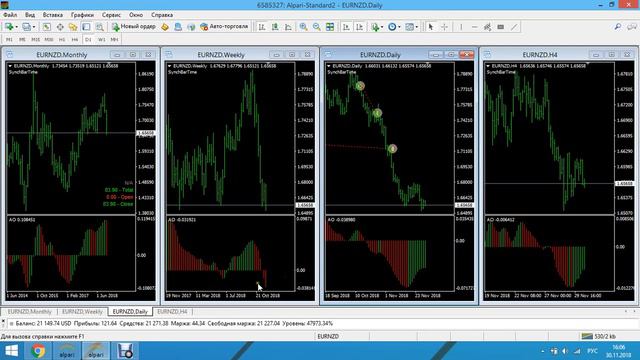Image resolution: width=640 pixels, height=360 pixels.
Task: Switch to the EURNZD.Monthly bottom tab
Action: [x=29, y=311]
